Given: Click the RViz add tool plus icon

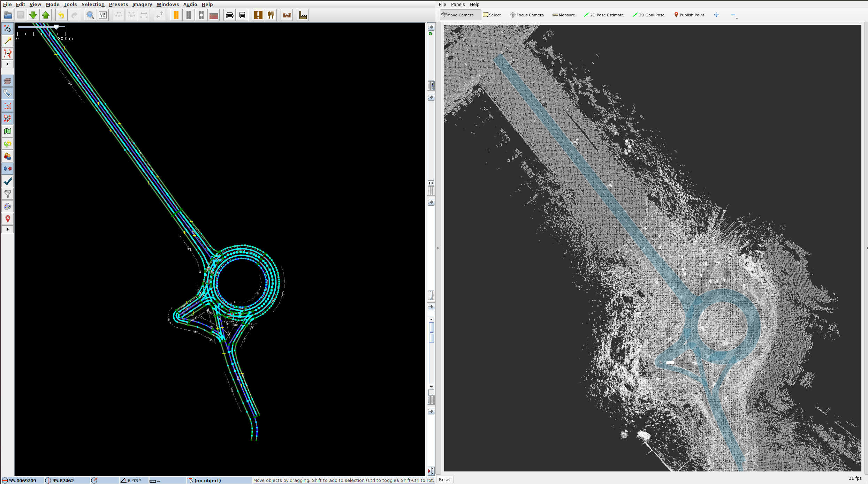Looking at the screenshot, I should [x=716, y=15].
